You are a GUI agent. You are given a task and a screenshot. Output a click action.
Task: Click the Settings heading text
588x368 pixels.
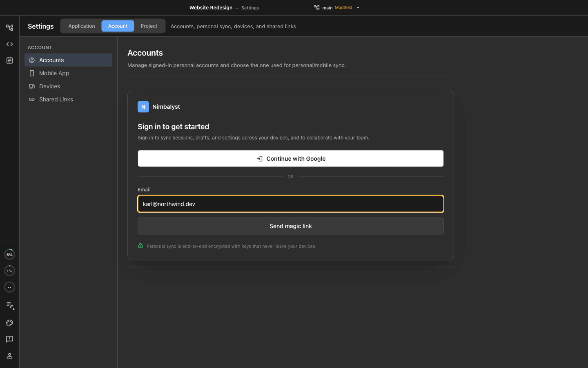41,26
